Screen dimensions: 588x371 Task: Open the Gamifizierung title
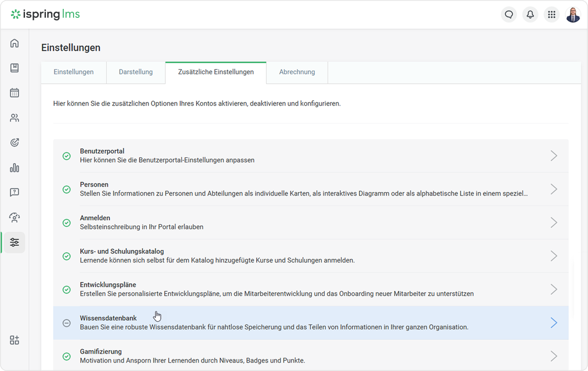101,352
